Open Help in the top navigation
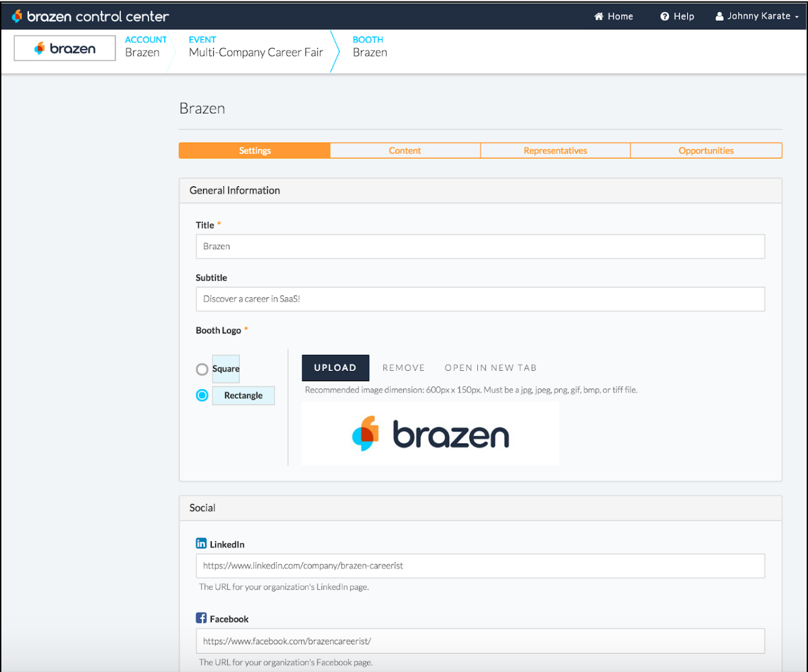This screenshot has width=808, height=672. click(678, 16)
